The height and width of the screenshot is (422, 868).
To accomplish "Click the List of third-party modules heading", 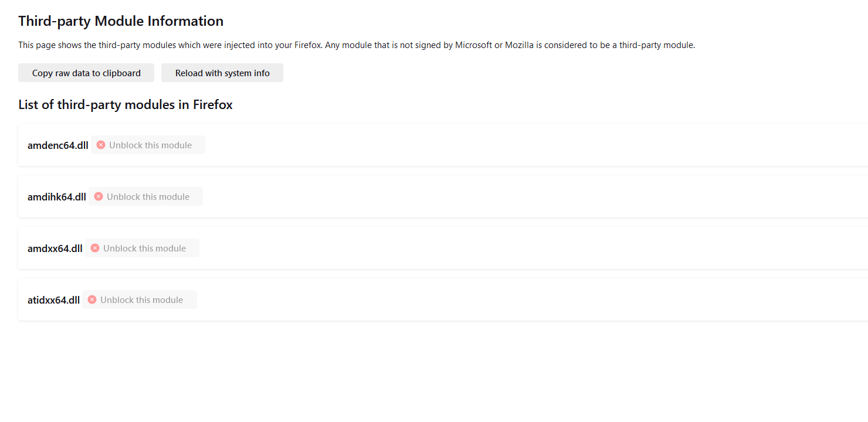I will (126, 105).
